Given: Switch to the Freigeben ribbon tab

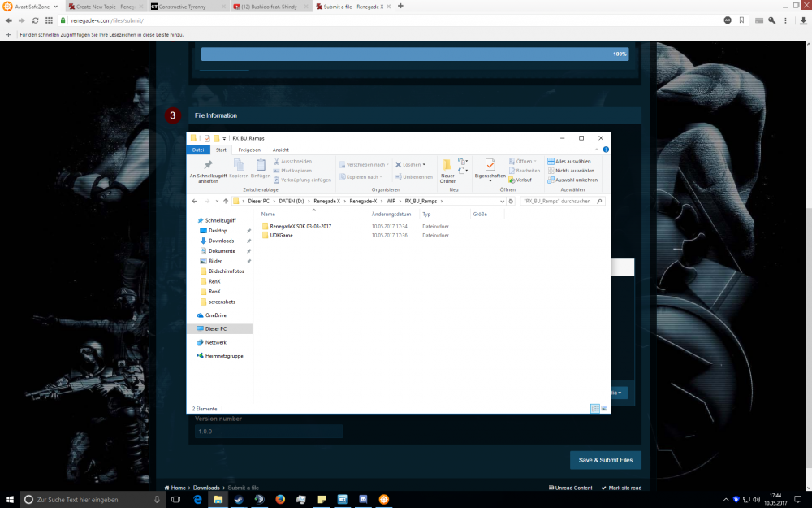Looking at the screenshot, I should pyautogui.click(x=249, y=150).
